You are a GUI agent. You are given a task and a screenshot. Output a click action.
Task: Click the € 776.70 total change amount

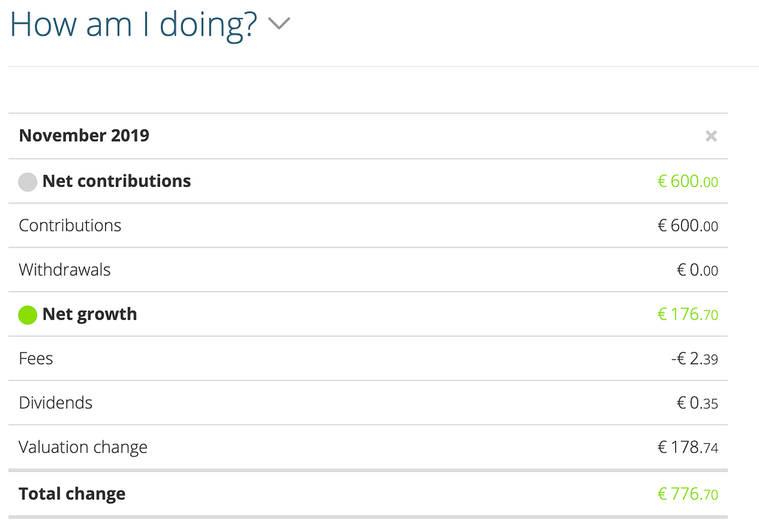tap(688, 494)
